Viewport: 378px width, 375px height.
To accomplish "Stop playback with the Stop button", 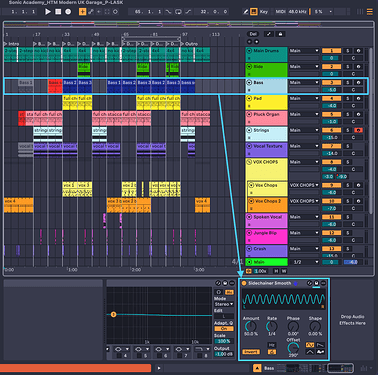I will pos(58,12).
